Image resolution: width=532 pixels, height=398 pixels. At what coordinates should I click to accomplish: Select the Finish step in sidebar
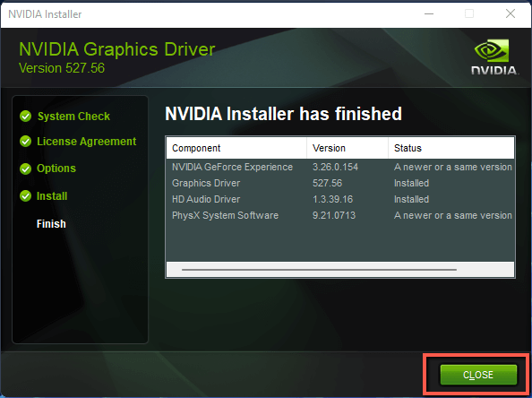coord(51,224)
